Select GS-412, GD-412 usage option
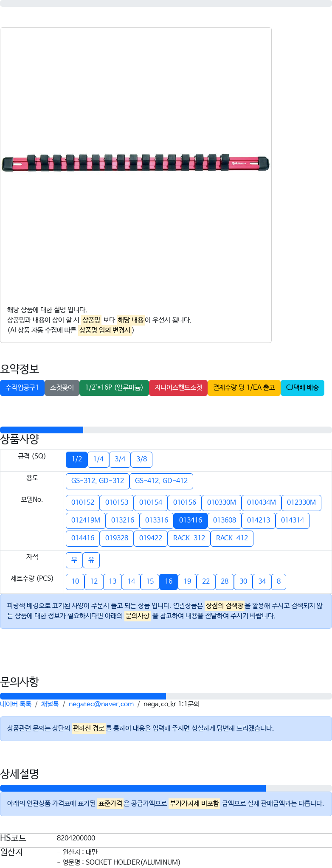The image size is (332, 868). pos(161,481)
